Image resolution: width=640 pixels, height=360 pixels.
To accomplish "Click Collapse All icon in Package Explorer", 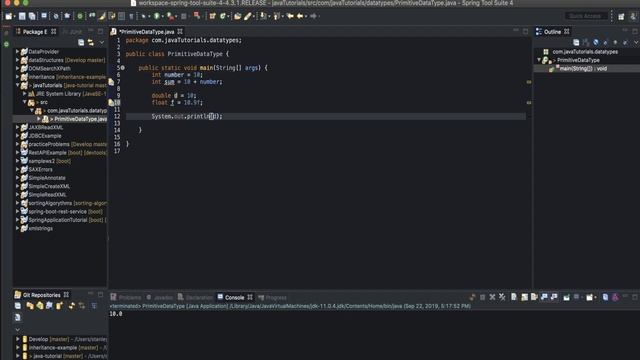I will tap(81, 42).
